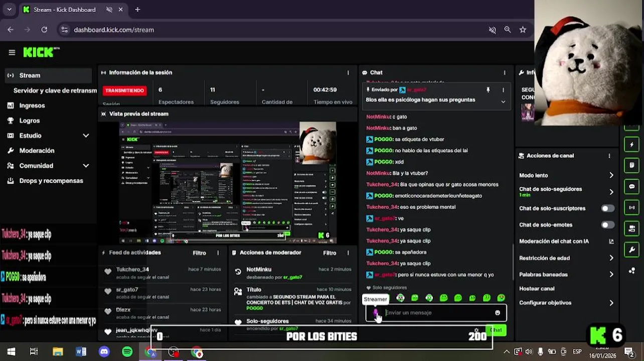
Task: Open Feed de actividades three-dot menu
Action: point(218,253)
